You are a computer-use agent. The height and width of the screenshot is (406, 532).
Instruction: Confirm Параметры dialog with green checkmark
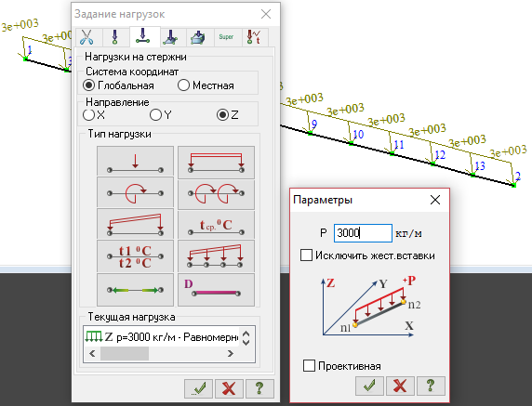369,386
